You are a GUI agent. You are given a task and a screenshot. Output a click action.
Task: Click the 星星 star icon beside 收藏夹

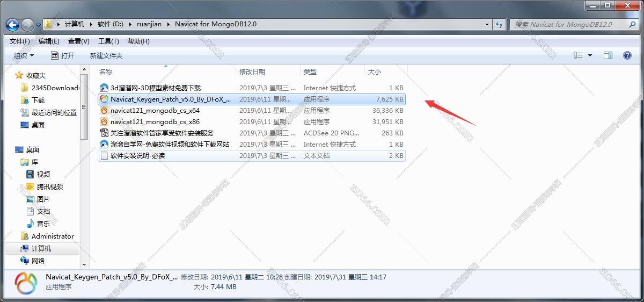19,75
